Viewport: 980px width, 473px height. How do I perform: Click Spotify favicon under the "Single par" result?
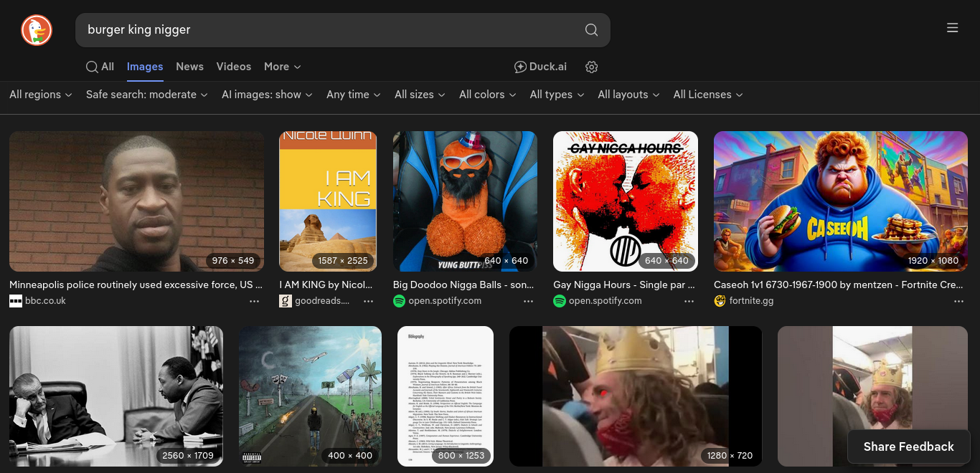(560, 301)
